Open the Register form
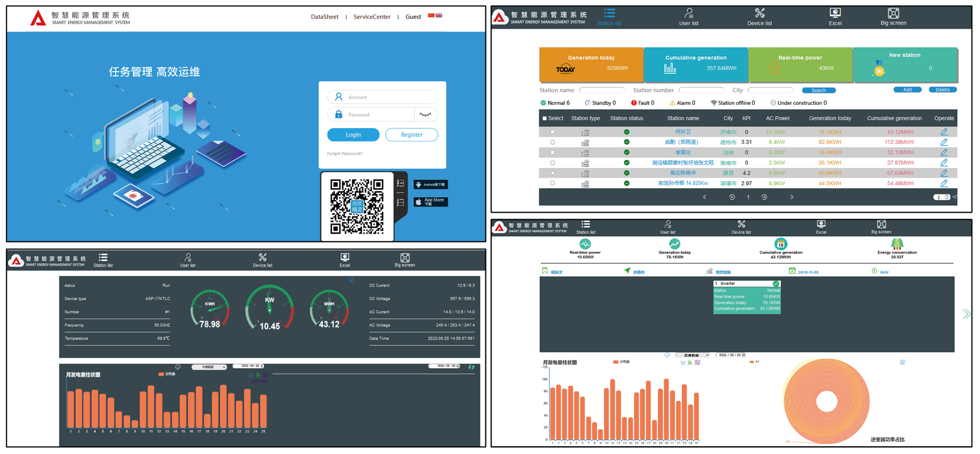 coord(411,135)
